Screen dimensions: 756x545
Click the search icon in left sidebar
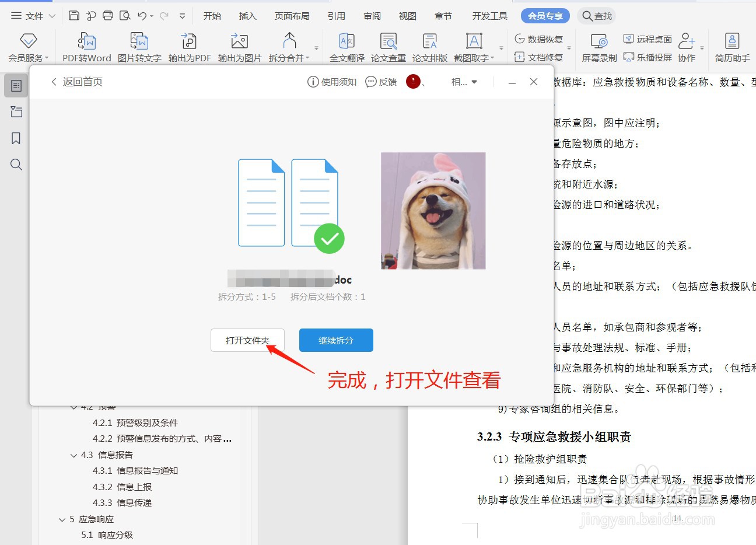pyautogui.click(x=16, y=165)
